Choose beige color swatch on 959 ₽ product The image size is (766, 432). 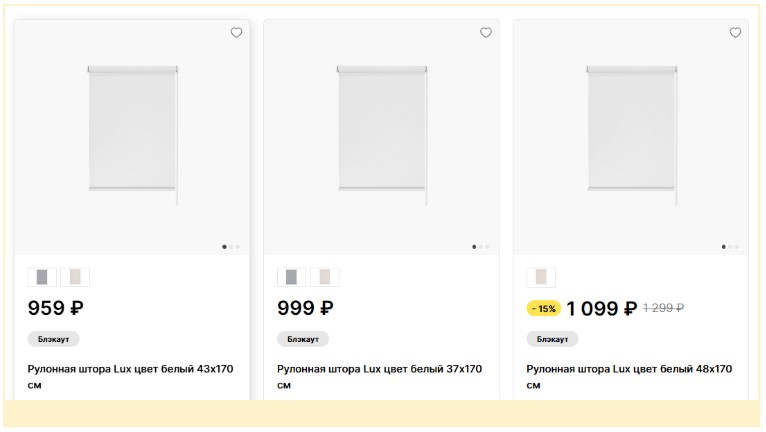(x=75, y=277)
